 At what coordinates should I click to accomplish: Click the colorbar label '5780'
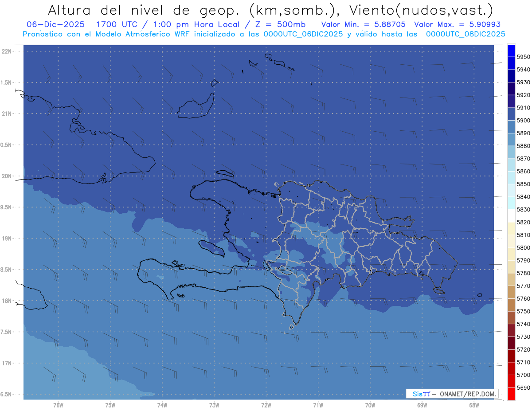pos(523,273)
